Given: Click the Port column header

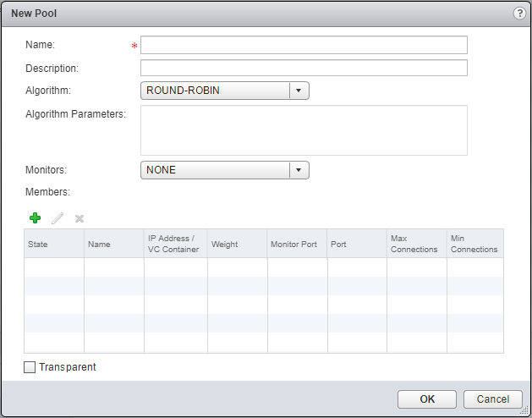Looking at the screenshot, I should [x=357, y=244].
